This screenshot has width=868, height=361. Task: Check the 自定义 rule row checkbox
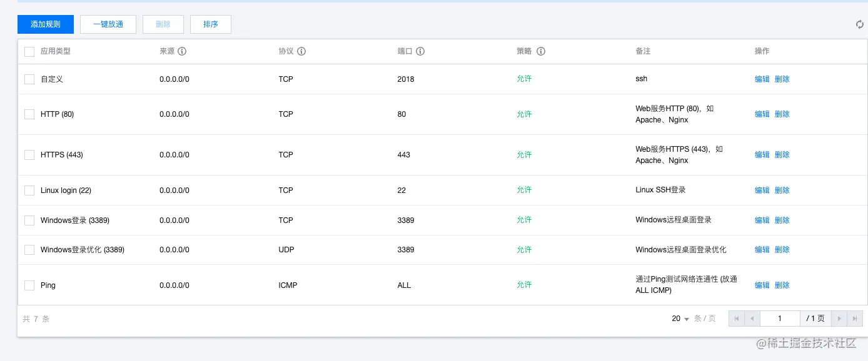tap(29, 79)
